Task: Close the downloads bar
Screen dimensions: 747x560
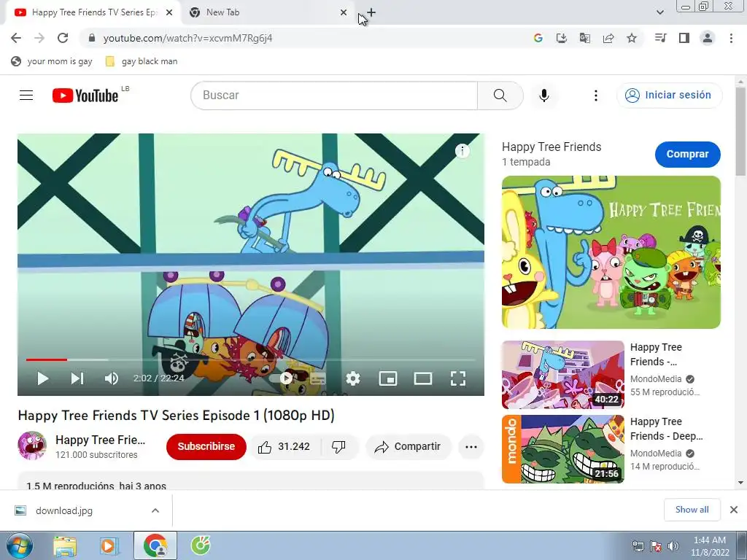Action: [x=734, y=510]
